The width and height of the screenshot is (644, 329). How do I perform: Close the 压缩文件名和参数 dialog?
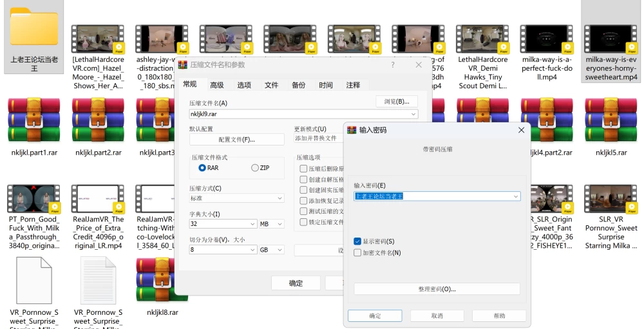tap(419, 65)
